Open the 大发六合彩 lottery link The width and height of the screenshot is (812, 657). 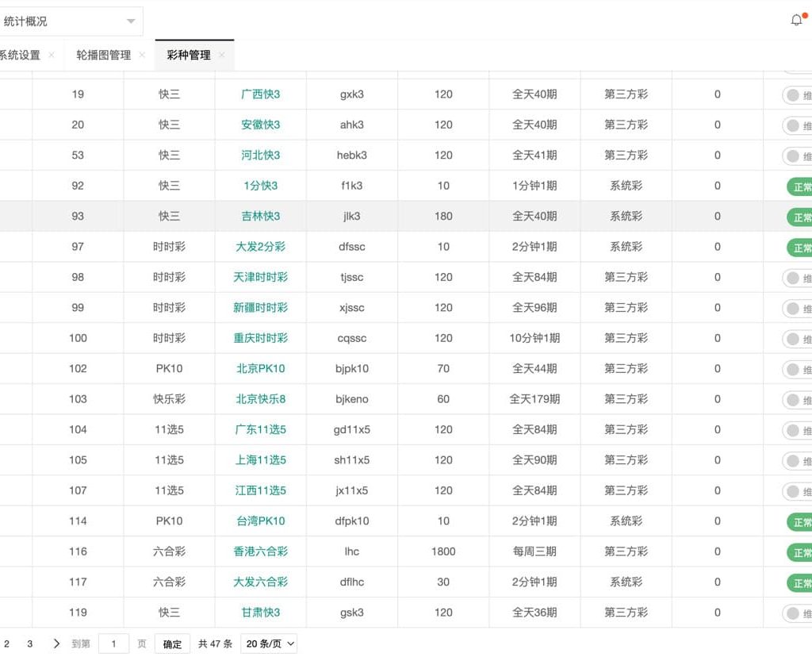point(261,582)
